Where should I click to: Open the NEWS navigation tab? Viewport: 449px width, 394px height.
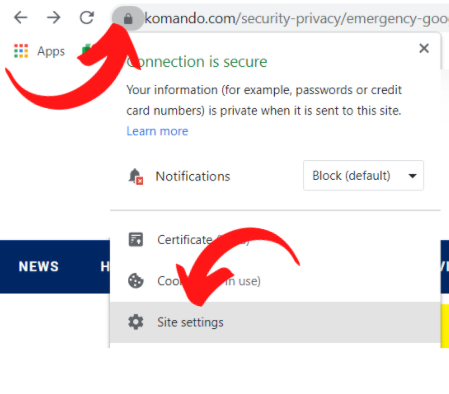click(39, 266)
